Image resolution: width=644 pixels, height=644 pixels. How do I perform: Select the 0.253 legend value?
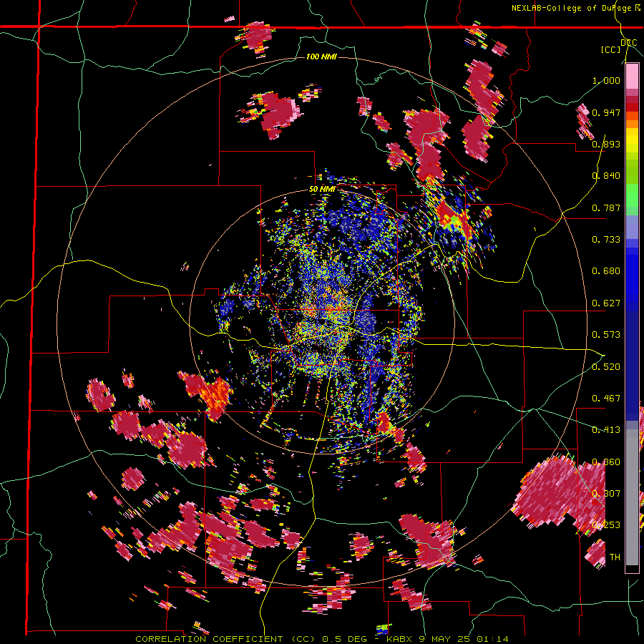tap(606, 525)
